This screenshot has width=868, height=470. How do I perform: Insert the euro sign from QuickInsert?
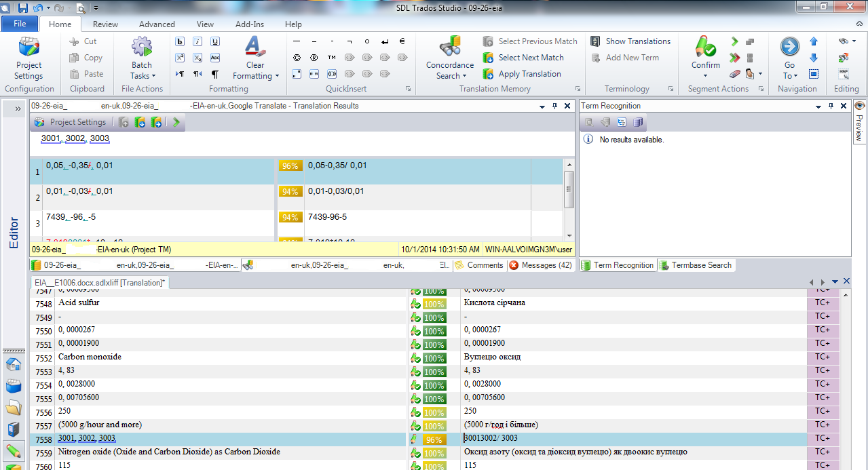tap(402, 41)
